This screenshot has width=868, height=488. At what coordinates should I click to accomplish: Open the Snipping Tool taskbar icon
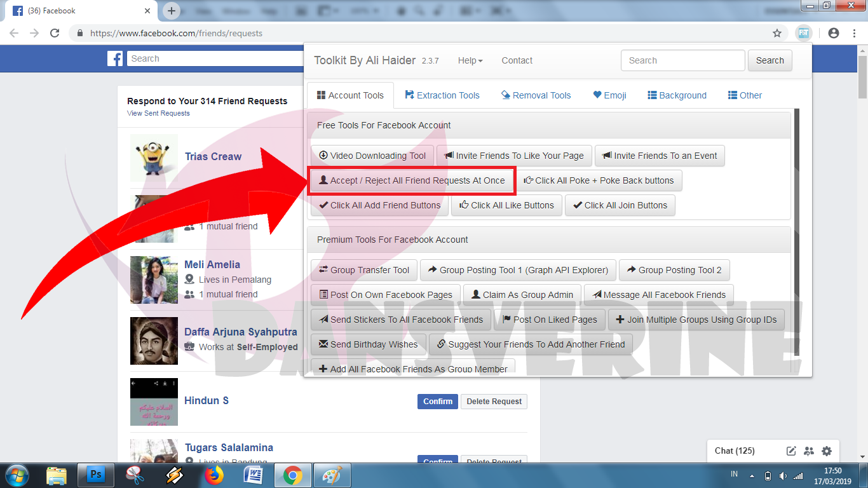[135, 475]
